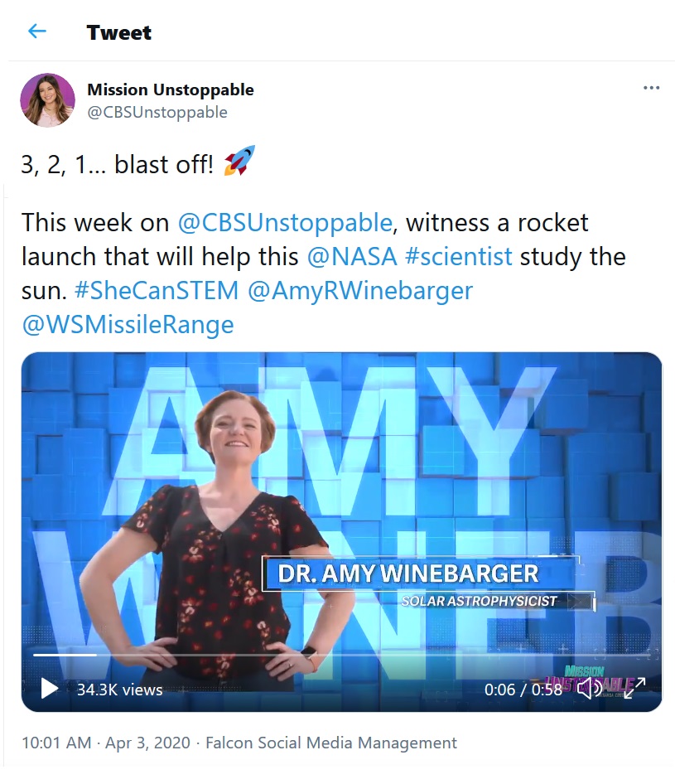Open the @NASA mention
675x784 pixels.
352,257
